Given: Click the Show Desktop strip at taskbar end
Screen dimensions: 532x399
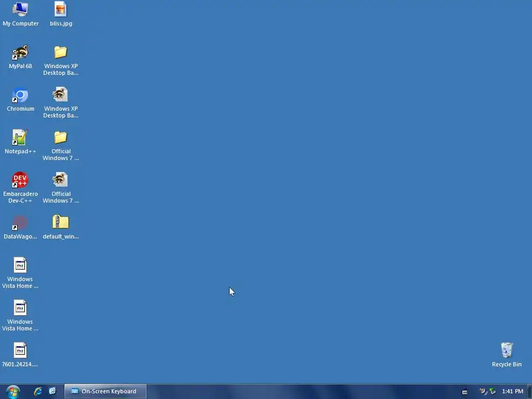Looking at the screenshot, I should pos(529,392).
